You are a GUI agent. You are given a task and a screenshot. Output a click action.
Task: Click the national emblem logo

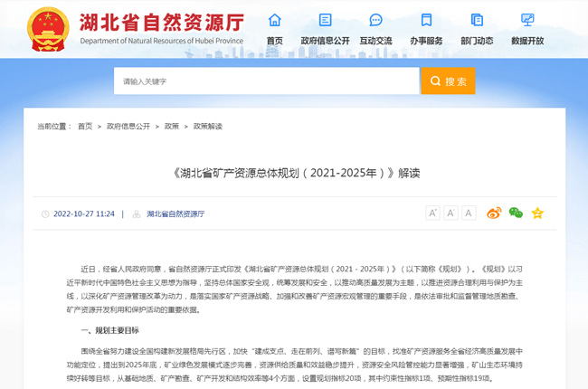click(47, 29)
